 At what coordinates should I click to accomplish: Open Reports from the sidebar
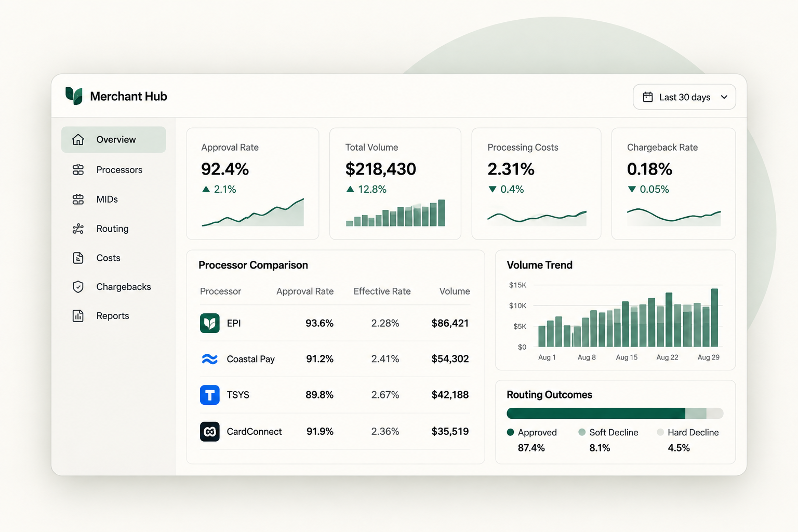[113, 316]
